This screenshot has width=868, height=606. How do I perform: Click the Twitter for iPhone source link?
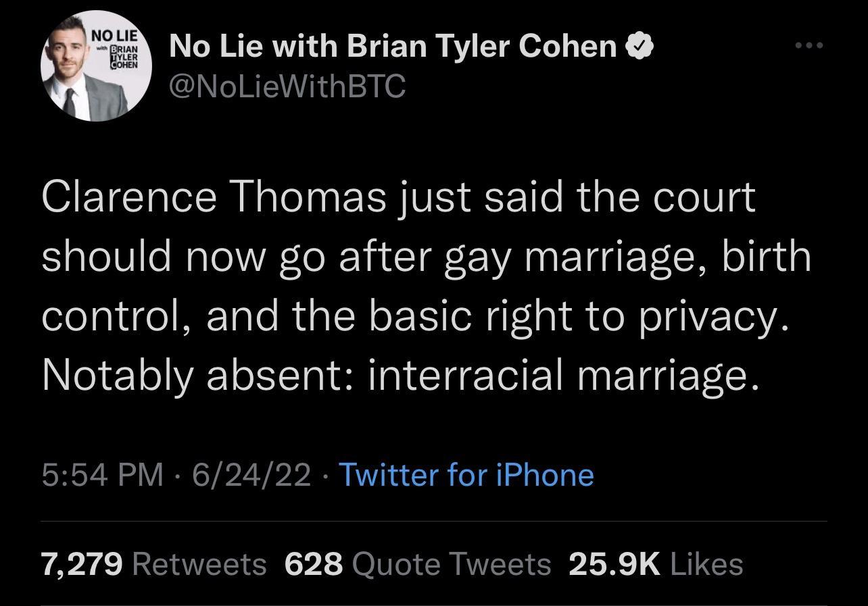(x=466, y=475)
